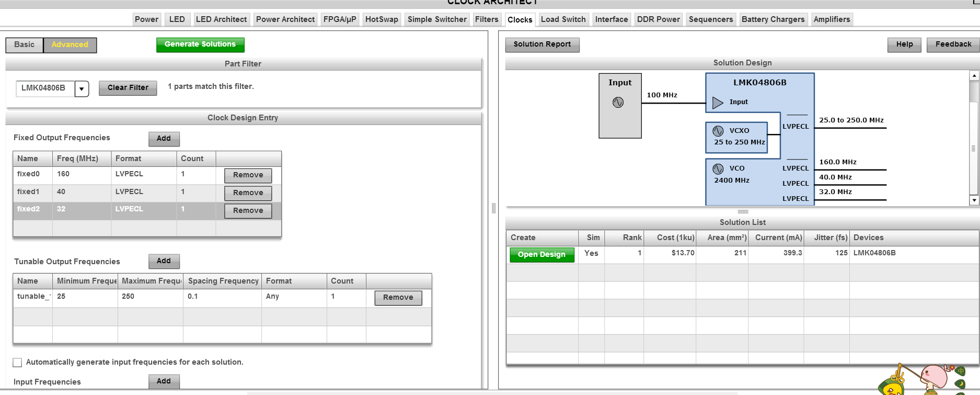This screenshot has height=395, width=980.
Task: Sort solution list by Rank column
Action: click(x=624, y=238)
